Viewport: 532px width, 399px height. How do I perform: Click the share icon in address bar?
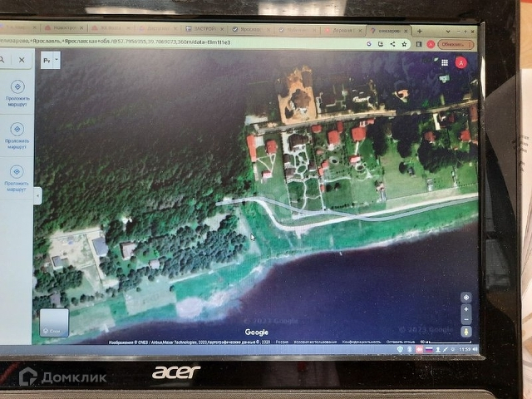click(392, 44)
